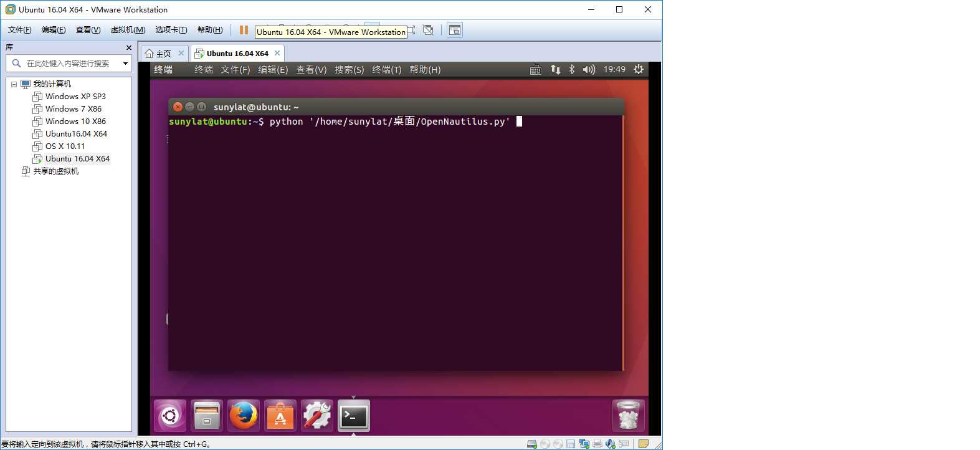Open the Ubuntu Dash launcher icon

[x=170, y=416]
